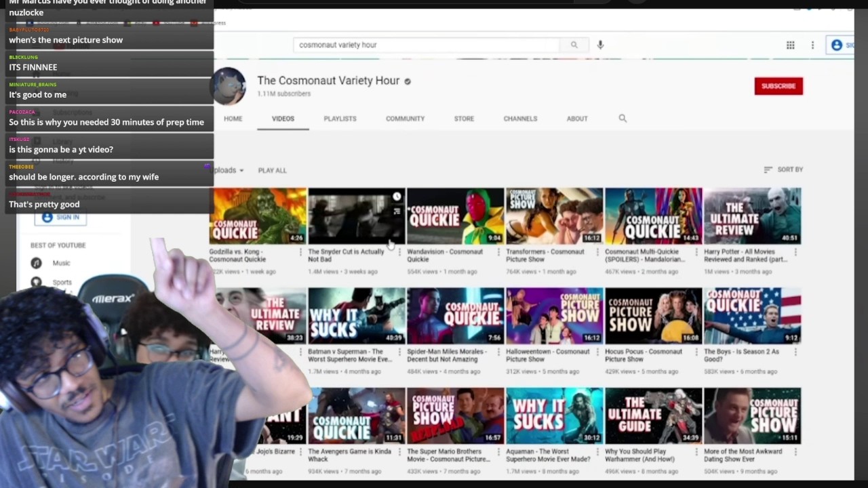The height and width of the screenshot is (488, 868).
Task: Open options menu for Wandavision video
Action: (498, 252)
